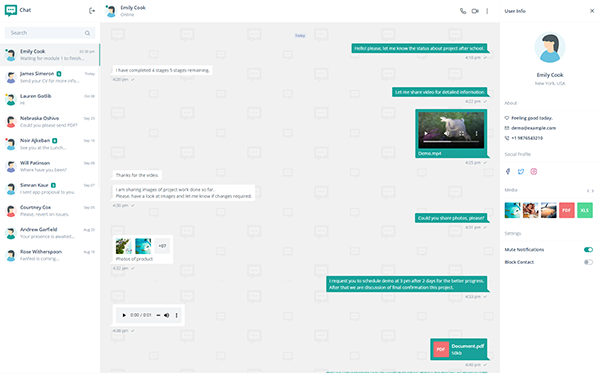Click Lauren Gotlib's avatar in chat list

[11, 99]
